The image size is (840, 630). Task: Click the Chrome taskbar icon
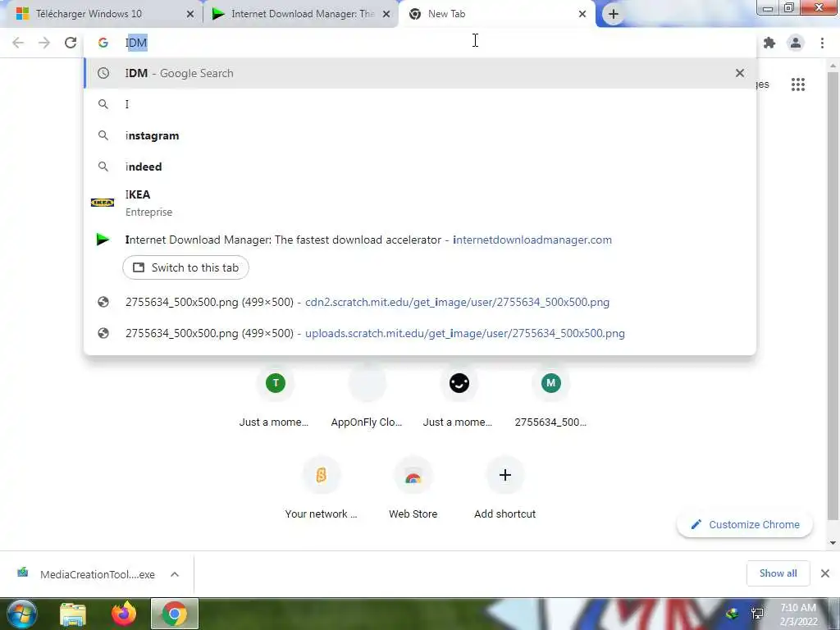click(175, 614)
